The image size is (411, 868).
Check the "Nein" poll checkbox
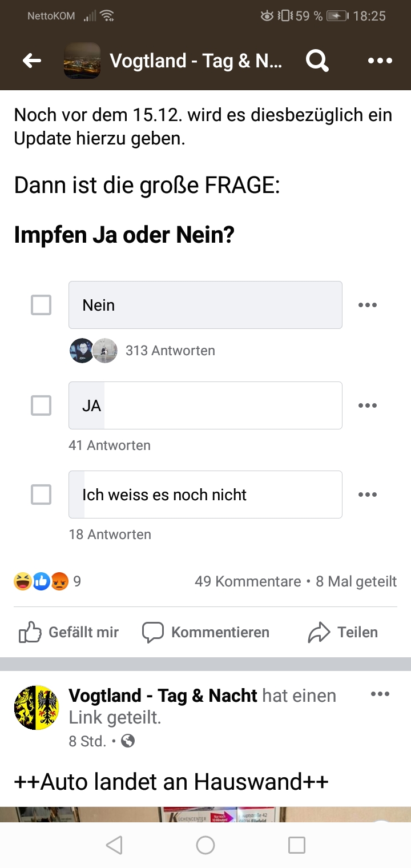click(41, 305)
